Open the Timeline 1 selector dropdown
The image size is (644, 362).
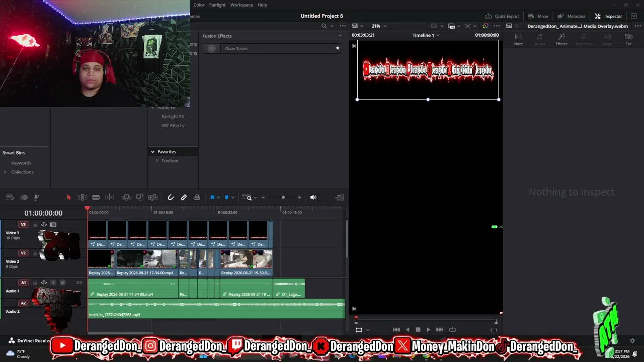(426, 35)
